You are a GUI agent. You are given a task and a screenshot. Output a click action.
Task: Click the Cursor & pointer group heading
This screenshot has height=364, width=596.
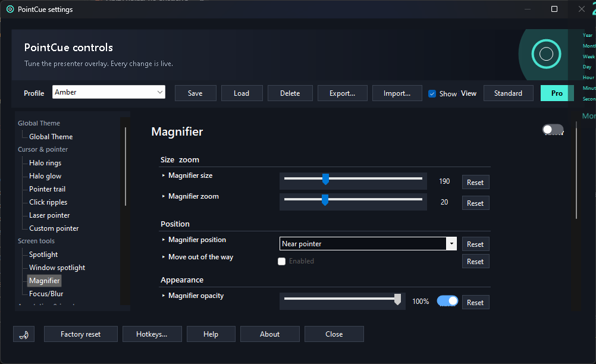(43, 149)
